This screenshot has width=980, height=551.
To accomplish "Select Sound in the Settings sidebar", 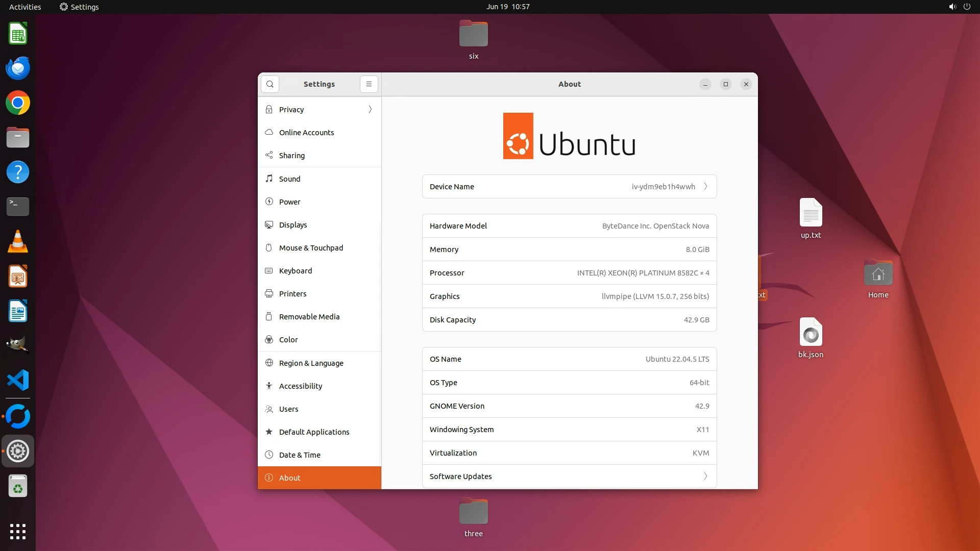I will pos(289,179).
